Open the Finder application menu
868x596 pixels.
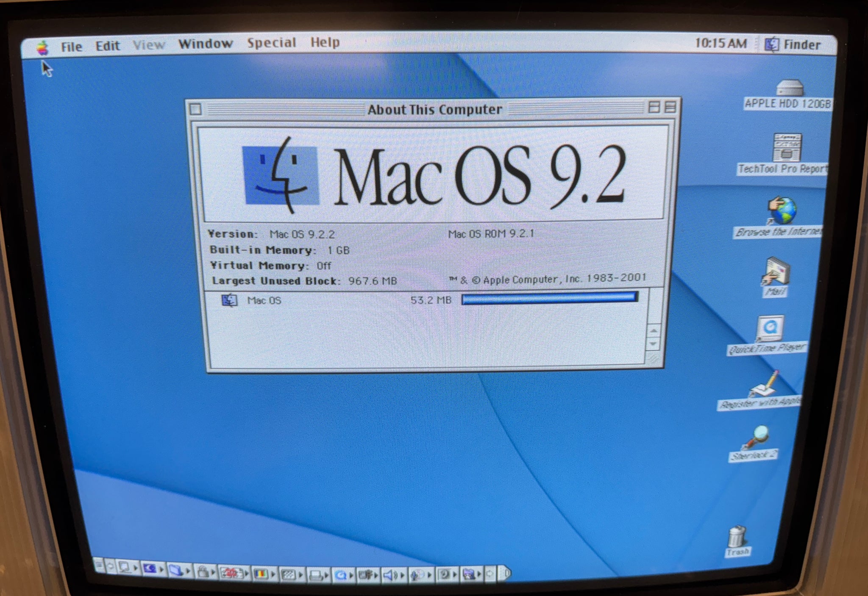click(x=793, y=44)
